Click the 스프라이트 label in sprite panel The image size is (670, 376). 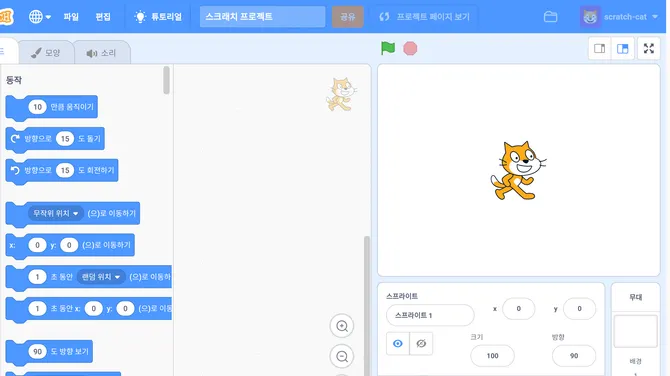[x=402, y=296]
